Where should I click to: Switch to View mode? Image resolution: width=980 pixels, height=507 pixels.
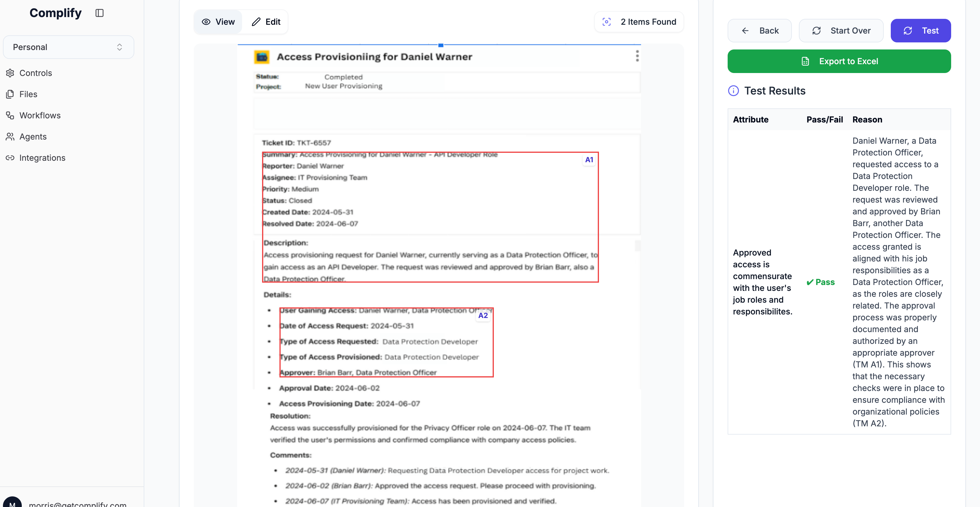pos(218,22)
